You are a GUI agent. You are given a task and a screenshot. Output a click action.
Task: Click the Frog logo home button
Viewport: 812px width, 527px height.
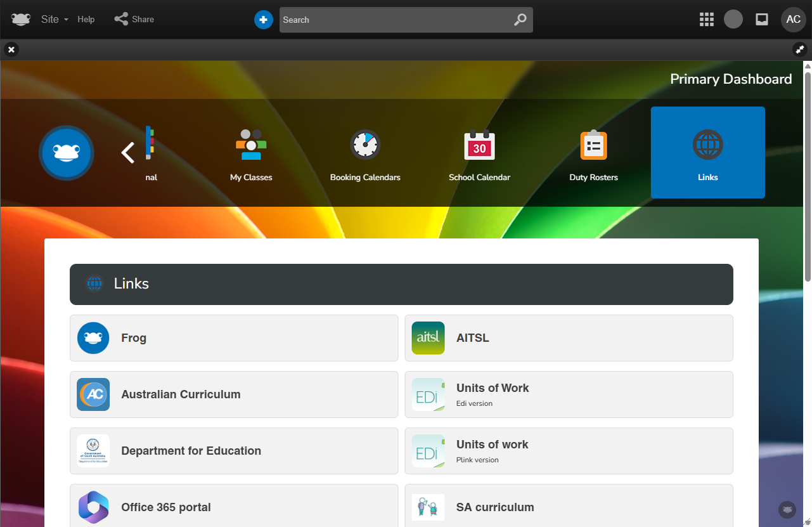tap(21, 19)
